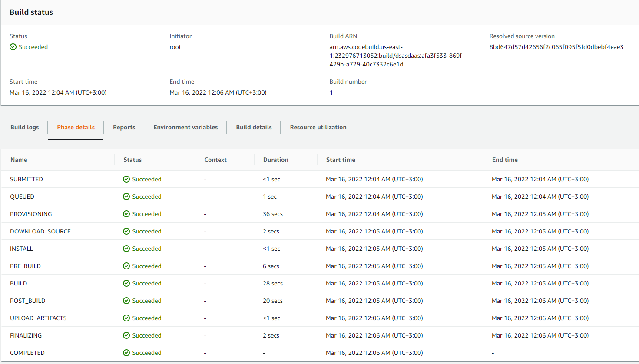Click Succeeded status text in FINALIZING row
Screen dimensions: 639x364
pyautogui.click(x=147, y=335)
